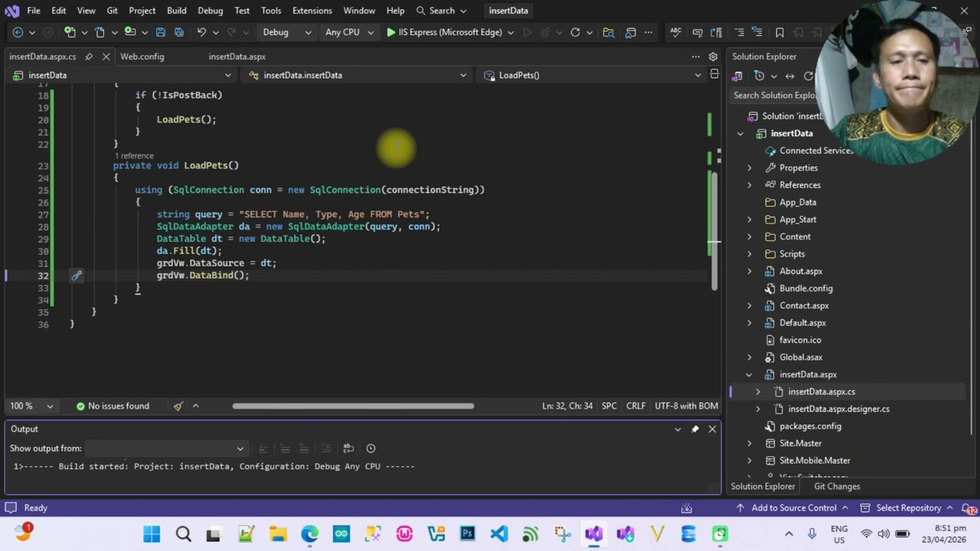This screenshot has width=980, height=551.
Task: Open the 100 % zoom level dropdown
Action: pyautogui.click(x=31, y=406)
